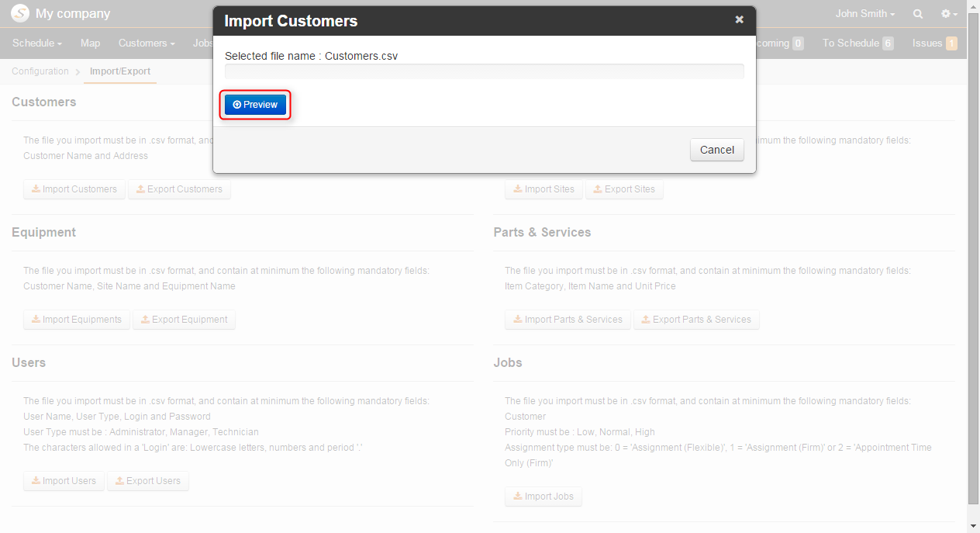The width and height of the screenshot is (980, 533).
Task: Click the company logo icon
Action: (20, 14)
